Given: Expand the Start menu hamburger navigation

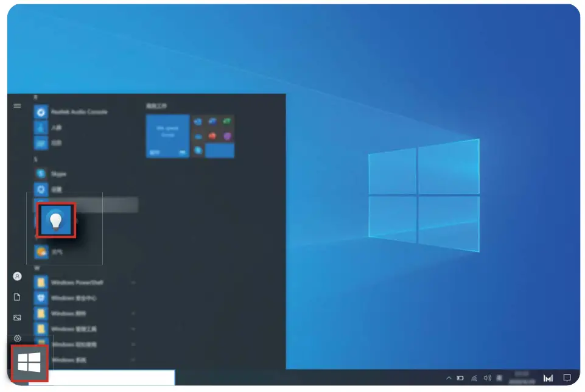Looking at the screenshot, I should point(17,106).
